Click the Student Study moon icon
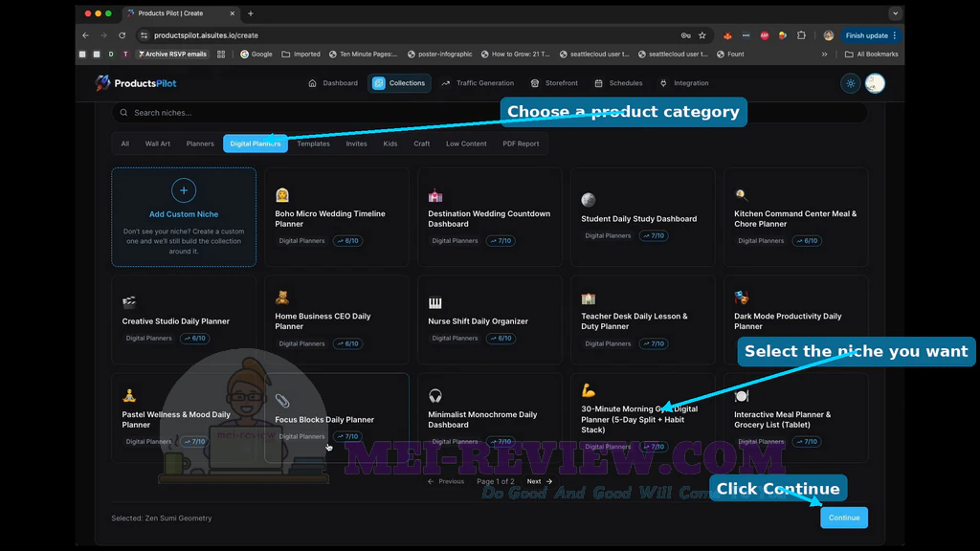The width and height of the screenshot is (980, 551). pos(589,200)
